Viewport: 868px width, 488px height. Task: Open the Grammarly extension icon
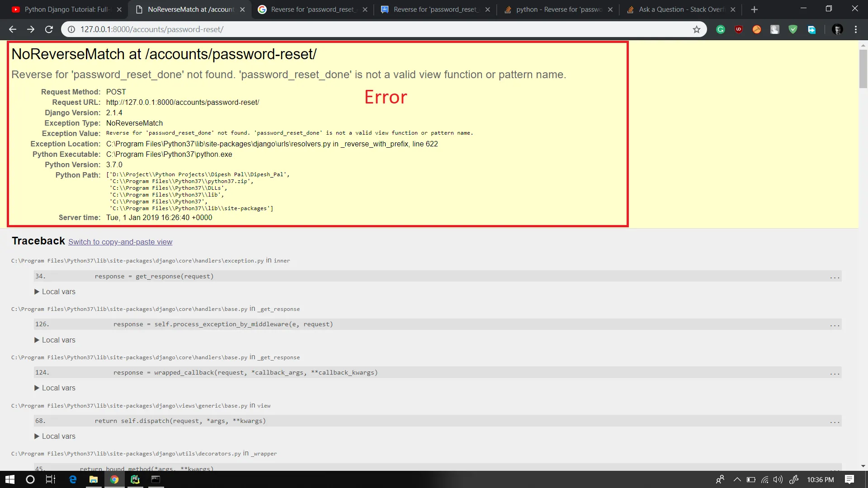click(721, 29)
